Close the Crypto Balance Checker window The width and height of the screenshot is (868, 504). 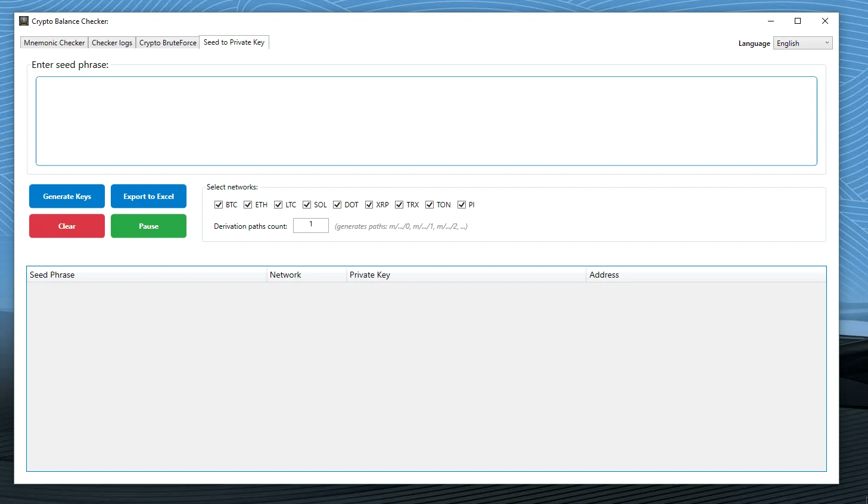825,21
